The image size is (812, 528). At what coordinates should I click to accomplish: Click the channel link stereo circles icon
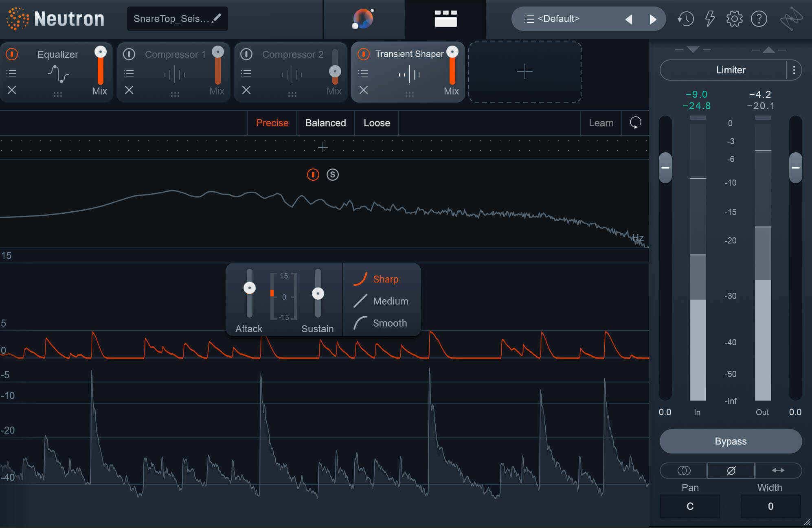point(684,471)
